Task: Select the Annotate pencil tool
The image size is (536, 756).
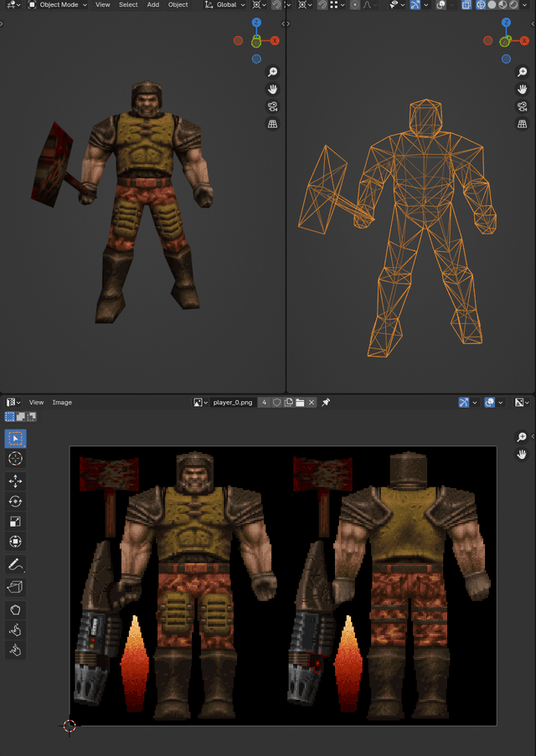Action: (x=15, y=563)
